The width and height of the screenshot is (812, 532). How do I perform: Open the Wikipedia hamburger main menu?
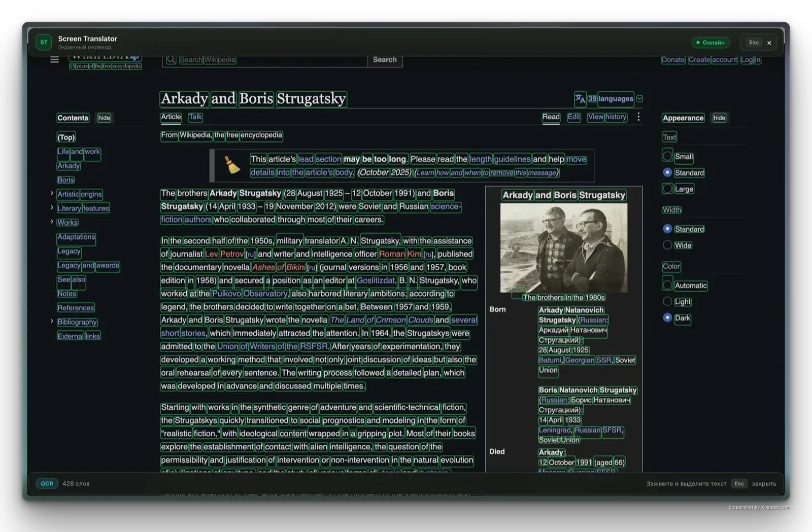[x=54, y=60]
